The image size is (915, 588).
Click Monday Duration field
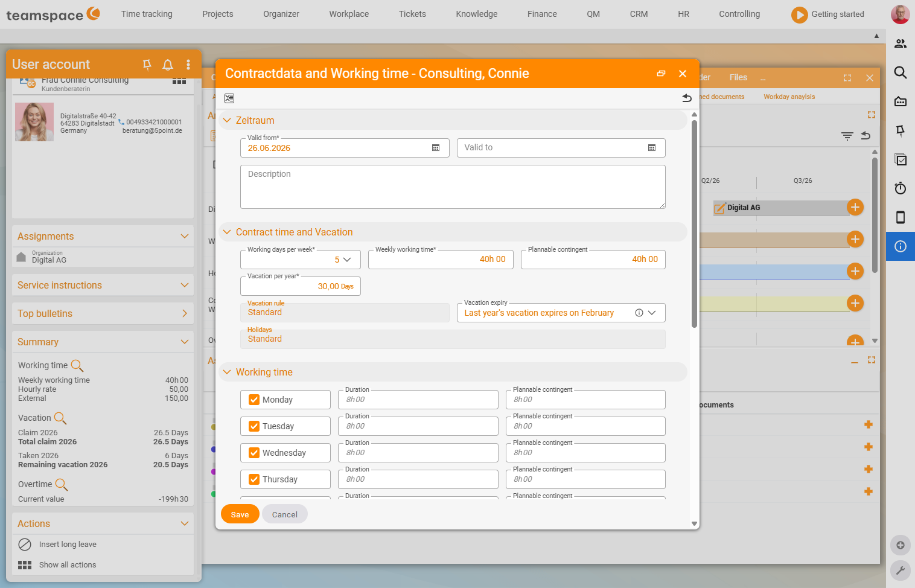pos(418,400)
